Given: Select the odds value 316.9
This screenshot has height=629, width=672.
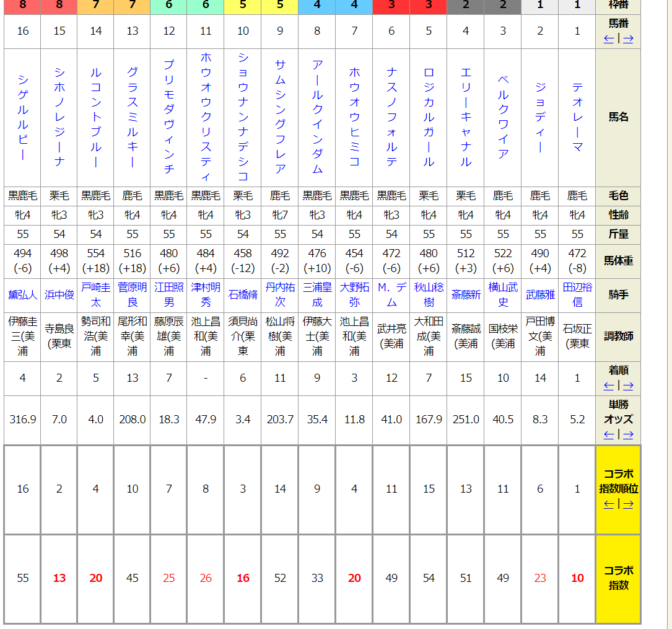Looking at the screenshot, I should pos(23,420).
